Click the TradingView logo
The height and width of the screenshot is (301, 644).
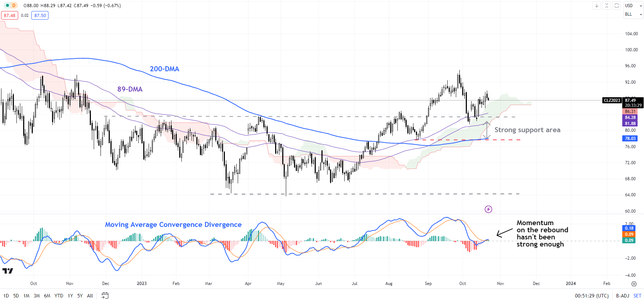[x=7, y=271]
